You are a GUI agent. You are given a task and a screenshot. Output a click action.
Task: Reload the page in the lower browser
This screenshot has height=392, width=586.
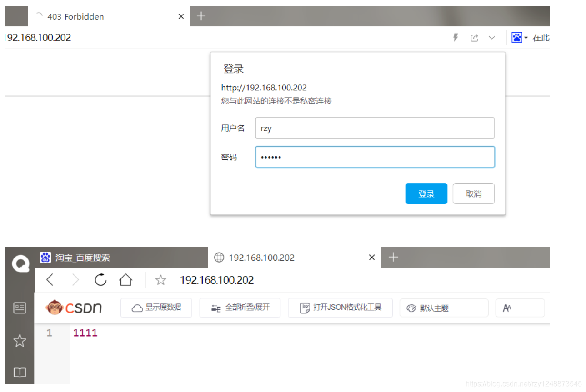click(100, 280)
